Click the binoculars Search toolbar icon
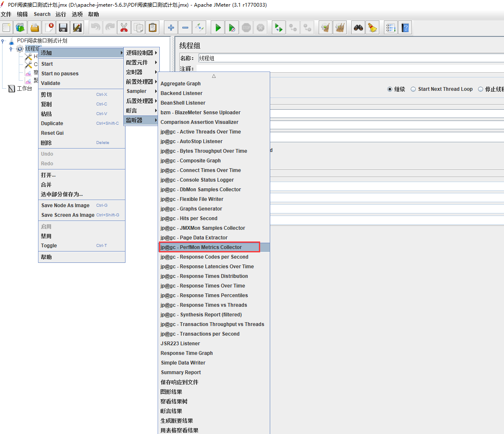 tap(358, 28)
